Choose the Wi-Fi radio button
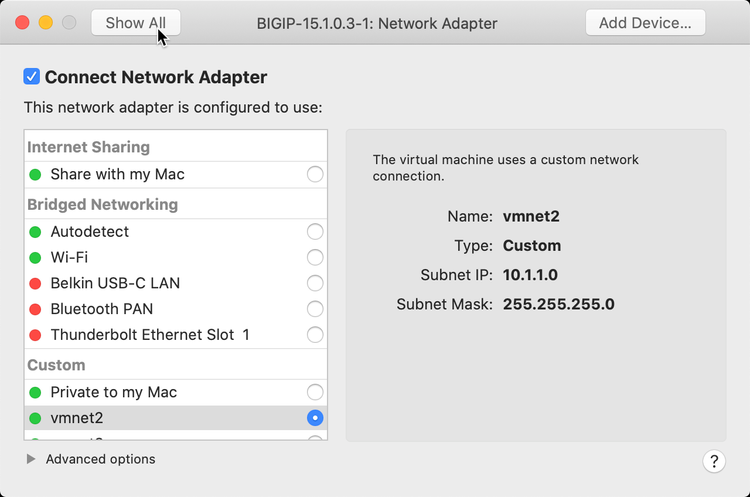 click(315, 258)
